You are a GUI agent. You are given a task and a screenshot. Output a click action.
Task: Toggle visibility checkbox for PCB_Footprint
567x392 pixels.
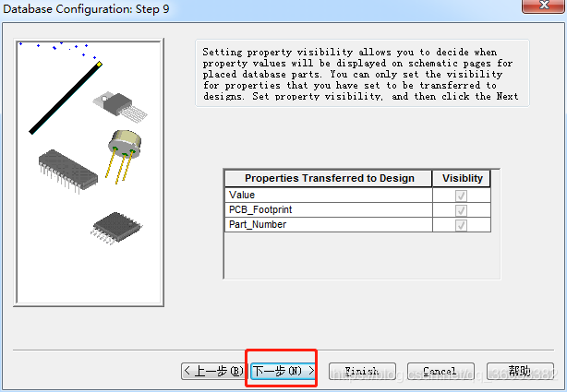coord(461,209)
